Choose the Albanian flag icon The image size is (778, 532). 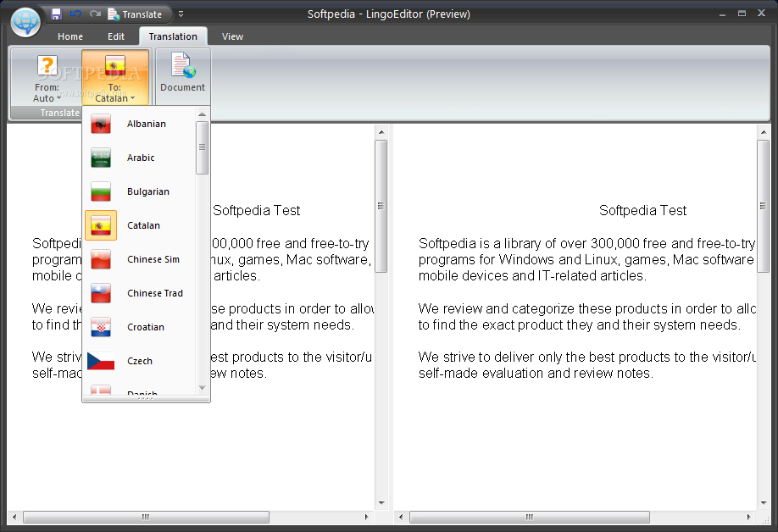point(101,124)
